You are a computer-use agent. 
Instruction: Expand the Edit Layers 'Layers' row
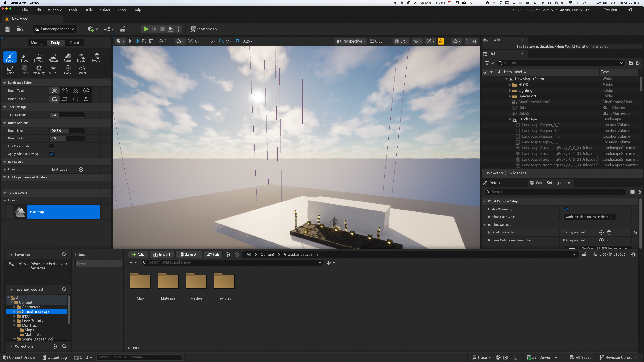coord(5,169)
